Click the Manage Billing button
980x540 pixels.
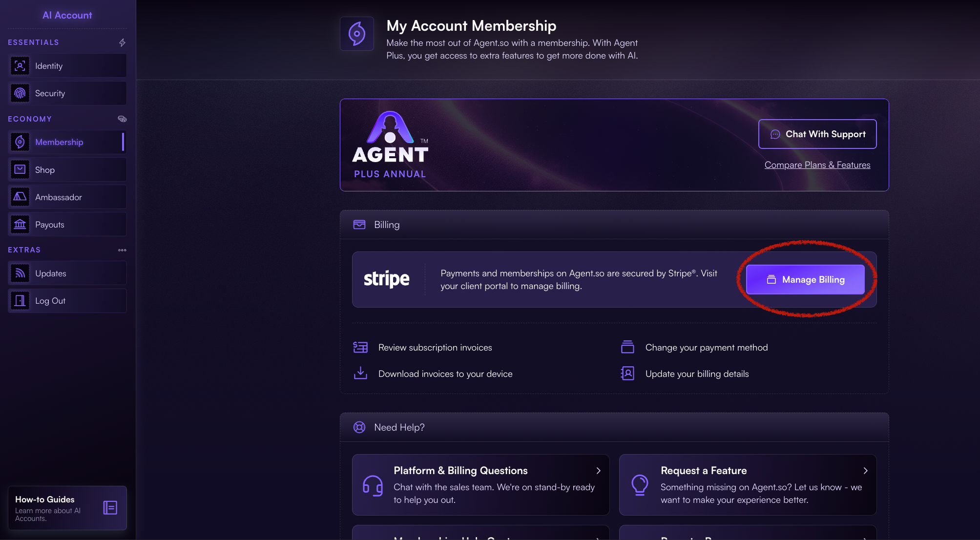(x=805, y=279)
